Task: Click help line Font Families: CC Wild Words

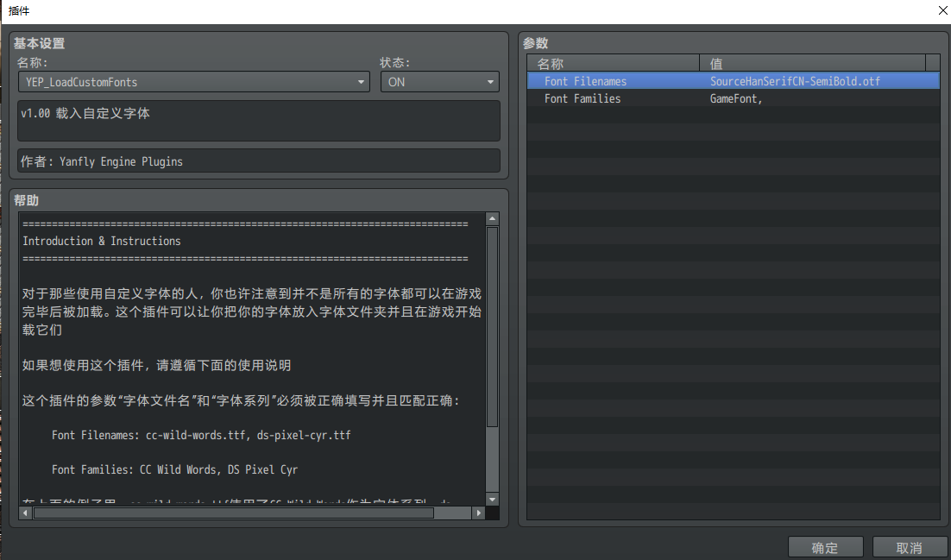Action: pyautogui.click(x=174, y=469)
